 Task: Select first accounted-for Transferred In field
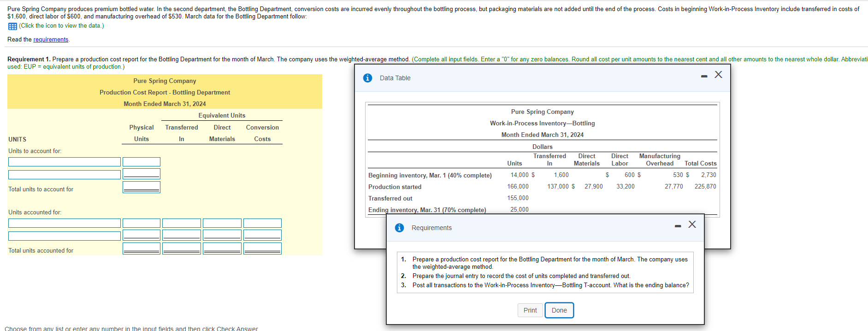point(182,223)
